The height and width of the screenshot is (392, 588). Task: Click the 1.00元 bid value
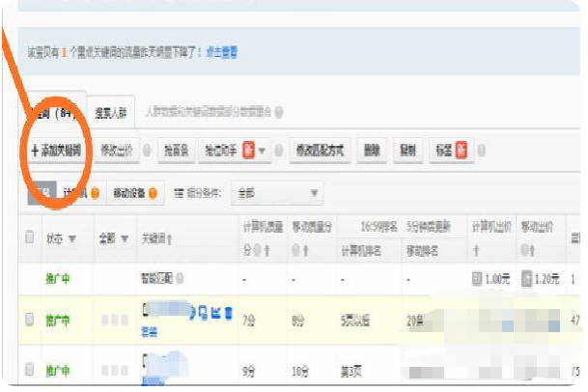[x=497, y=279]
